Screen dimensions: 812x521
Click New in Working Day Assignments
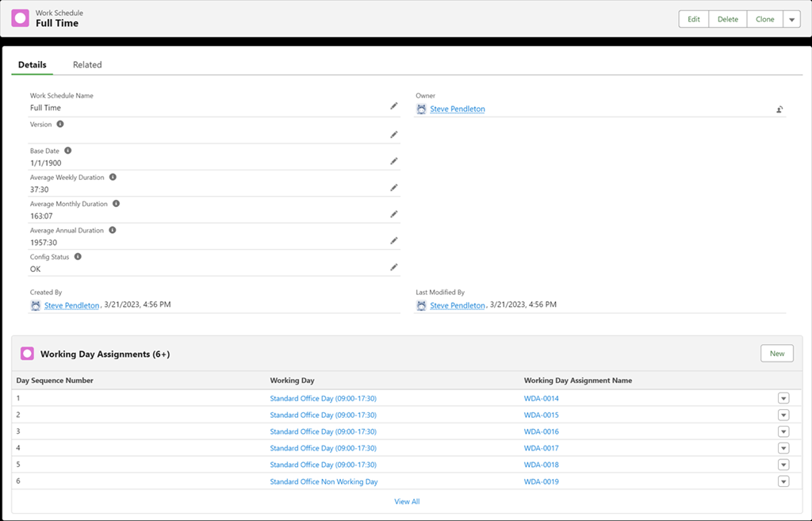pyautogui.click(x=776, y=354)
